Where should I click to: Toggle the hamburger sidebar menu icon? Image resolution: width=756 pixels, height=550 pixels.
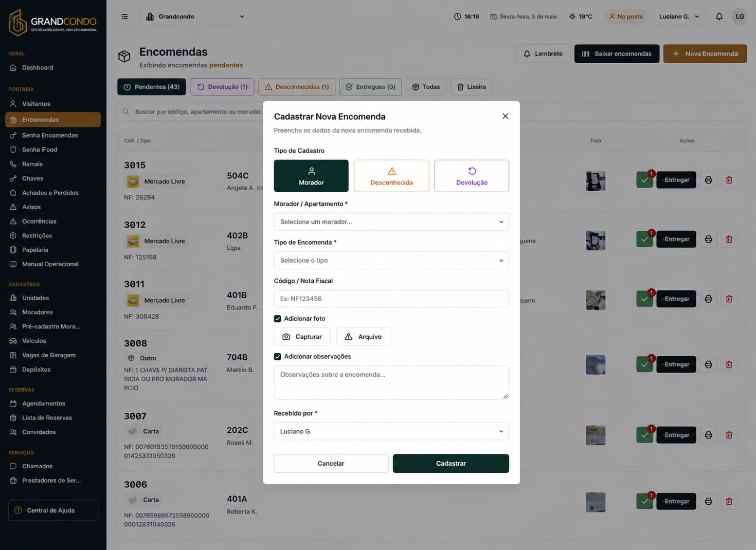click(x=124, y=16)
